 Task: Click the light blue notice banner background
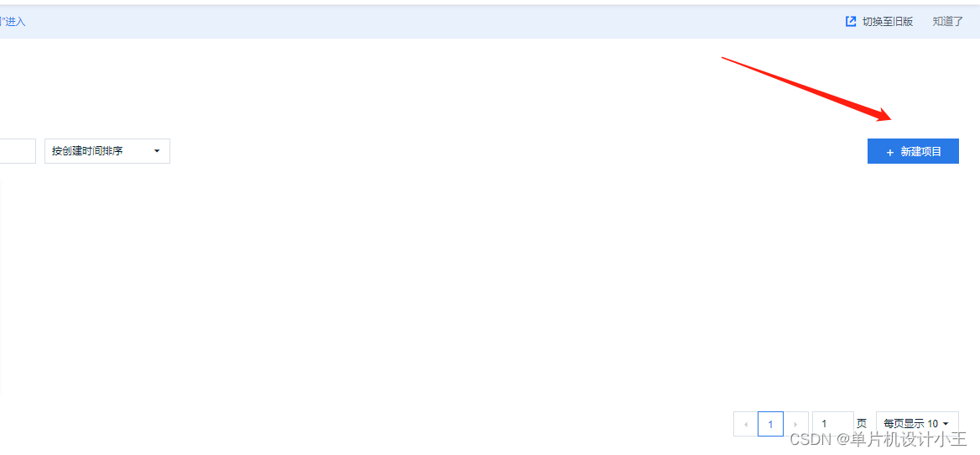click(x=437, y=21)
